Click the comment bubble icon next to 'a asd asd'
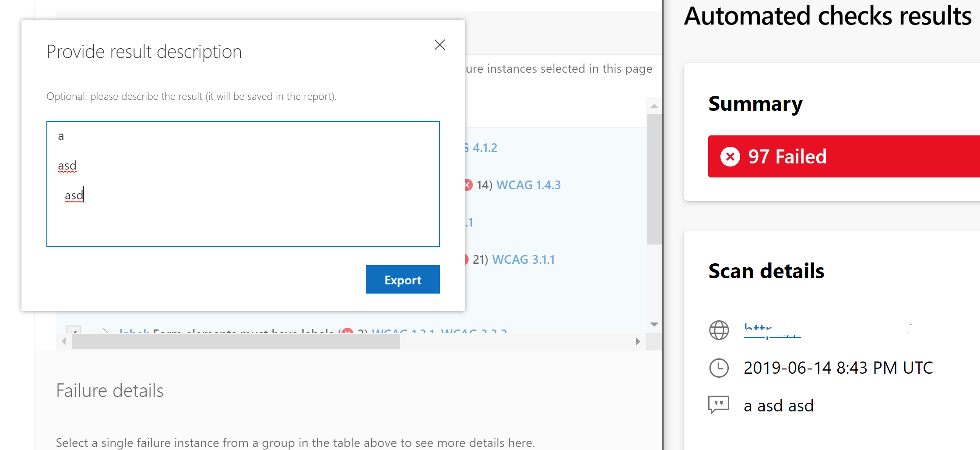The width and height of the screenshot is (980, 450). click(x=718, y=404)
